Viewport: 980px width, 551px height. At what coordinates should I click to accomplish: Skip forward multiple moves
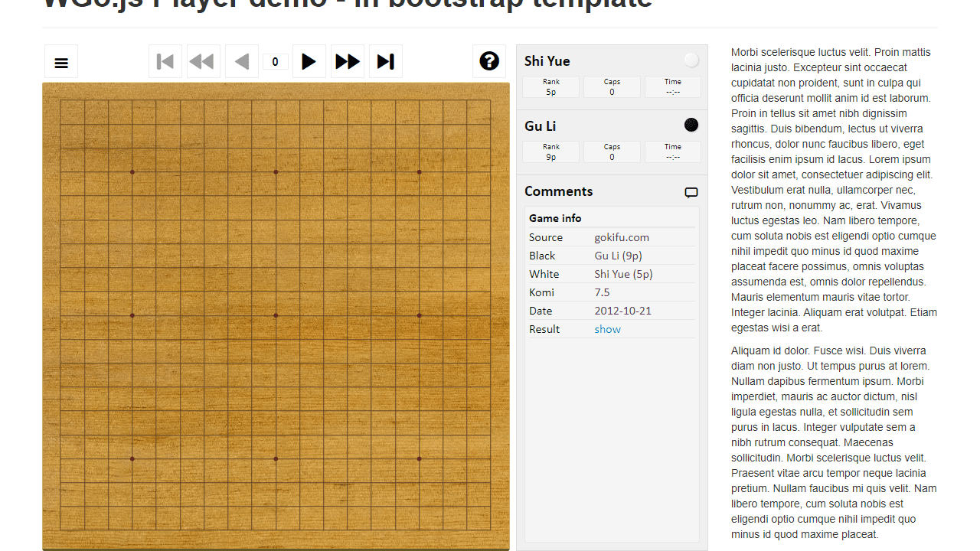(348, 62)
